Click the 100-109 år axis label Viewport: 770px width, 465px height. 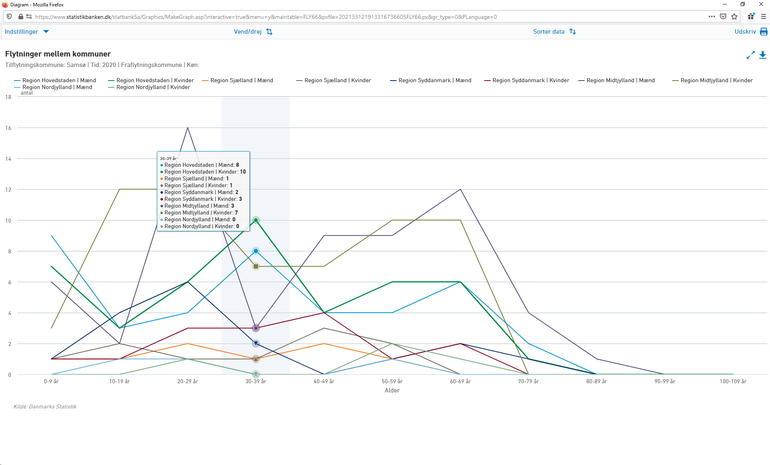click(x=733, y=382)
